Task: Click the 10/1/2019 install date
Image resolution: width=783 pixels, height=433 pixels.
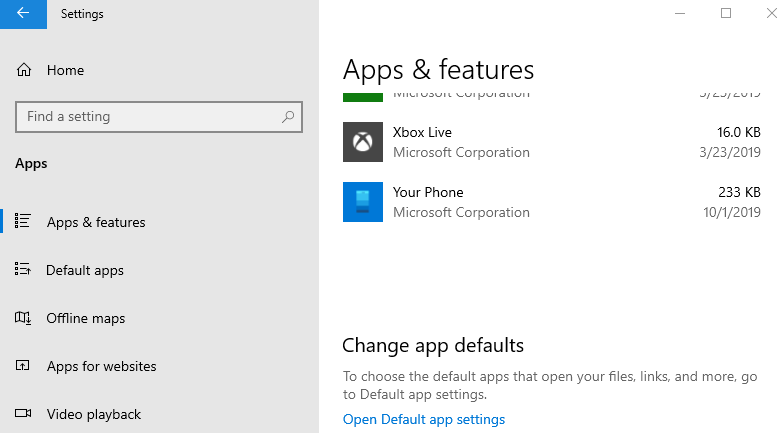Action: tap(732, 212)
